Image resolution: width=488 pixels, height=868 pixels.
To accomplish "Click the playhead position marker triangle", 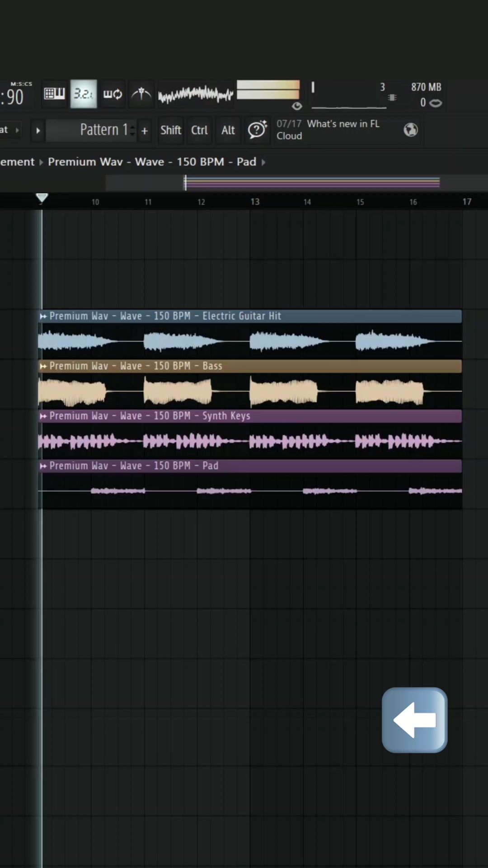I will (42, 198).
